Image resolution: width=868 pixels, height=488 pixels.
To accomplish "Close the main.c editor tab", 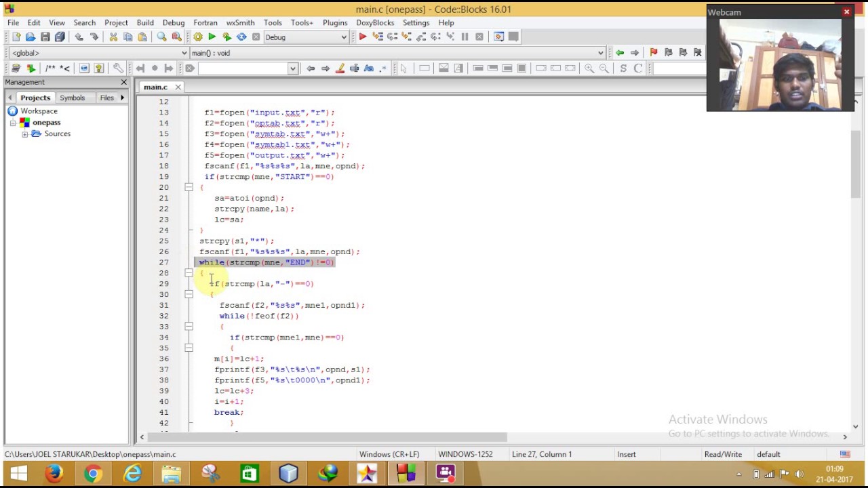I will coord(178,87).
